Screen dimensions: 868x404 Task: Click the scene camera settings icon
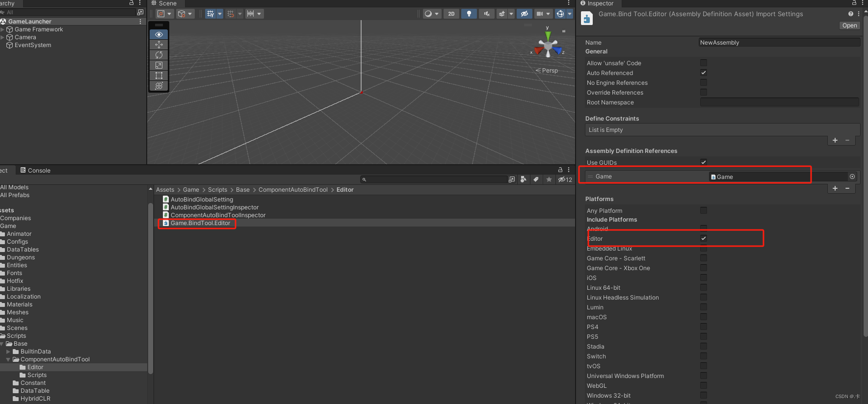(x=539, y=14)
